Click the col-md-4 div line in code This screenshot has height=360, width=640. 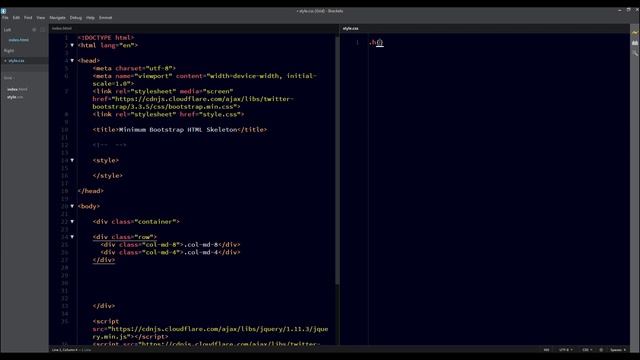click(x=171, y=252)
